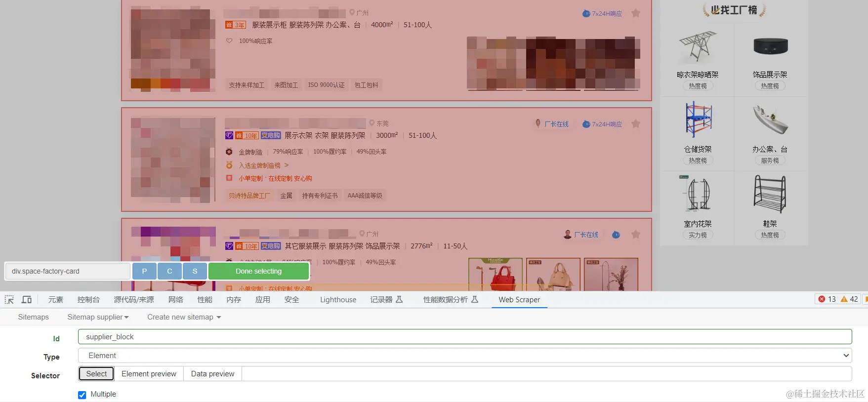Click the AAA诚信等级 tag
This screenshot has height=402, width=868.
point(365,196)
